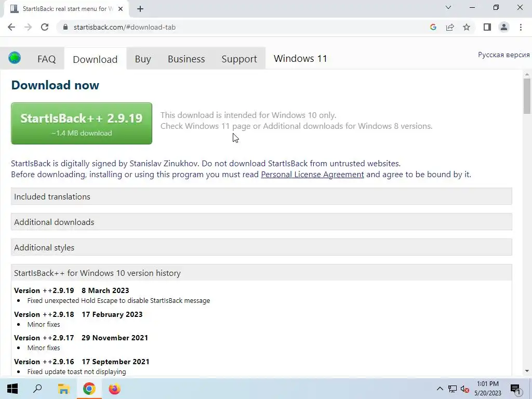
Task: Expand Included translations section
Action: [261, 196]
